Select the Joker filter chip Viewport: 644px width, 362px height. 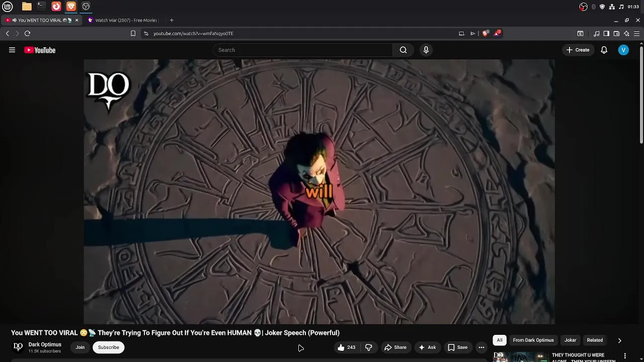[x=571, y=340]
